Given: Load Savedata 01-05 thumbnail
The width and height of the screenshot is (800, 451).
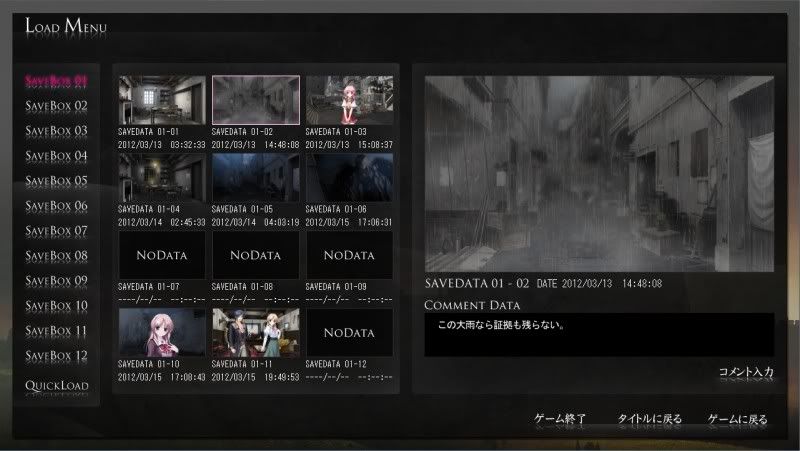Looking at the screenshot, I should [x=256, y=178].
